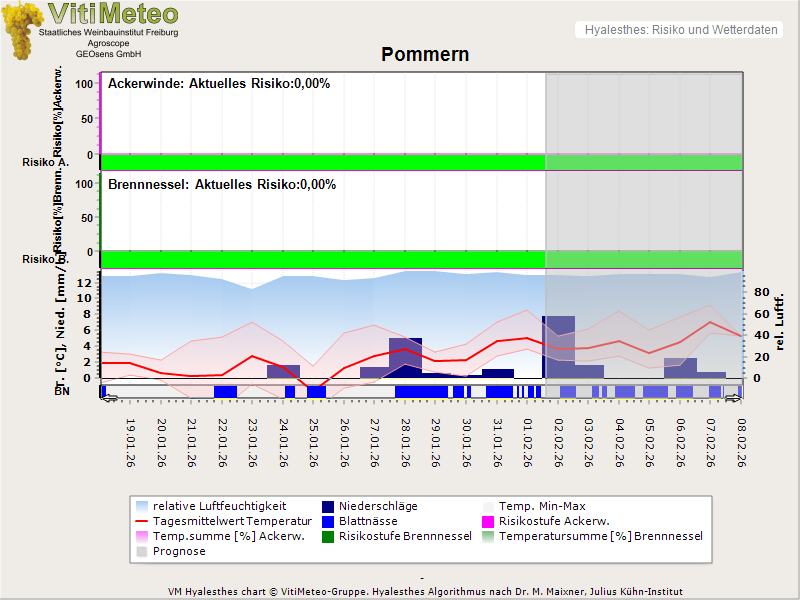The width and height of the screenshot is (800, 600).
Task: Click the Pommern station title
Action: pos(425,54)
